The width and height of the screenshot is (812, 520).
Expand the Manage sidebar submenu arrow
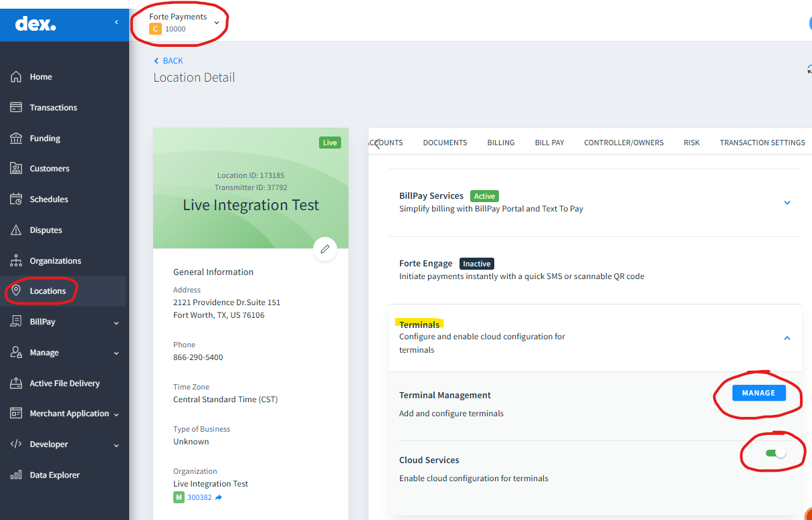116,353
